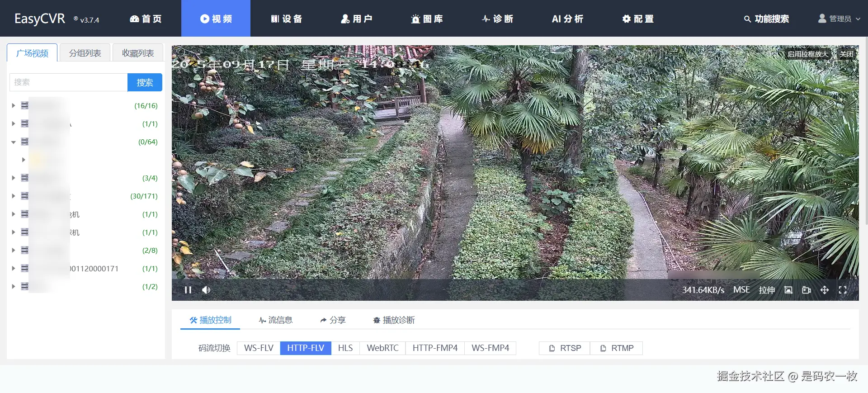
Task: Click the device icon of the (30/171) row
Action: [x=25, y=196]
